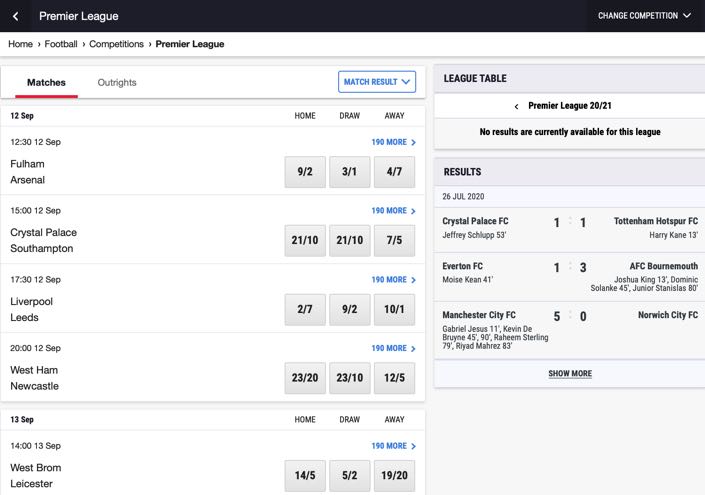Open the Fulham fixture team name
This screenshot has width=705, height=495.
pos(27,164)
